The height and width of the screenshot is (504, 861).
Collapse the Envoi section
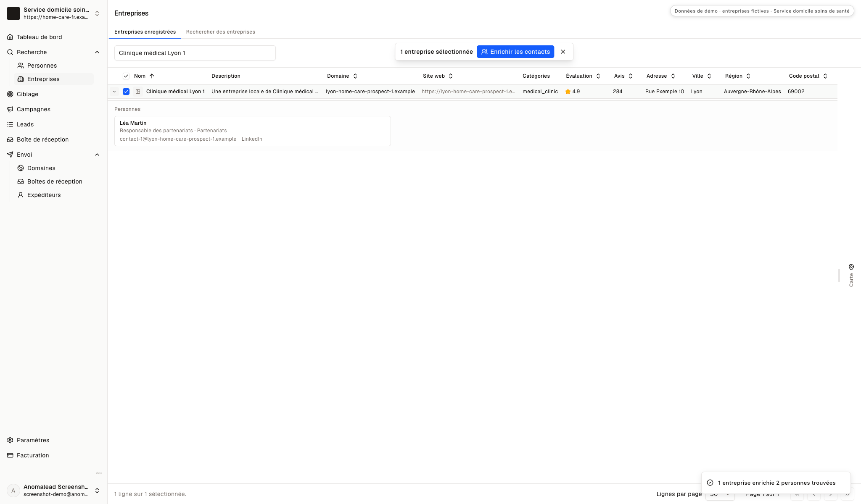(97, 155)
